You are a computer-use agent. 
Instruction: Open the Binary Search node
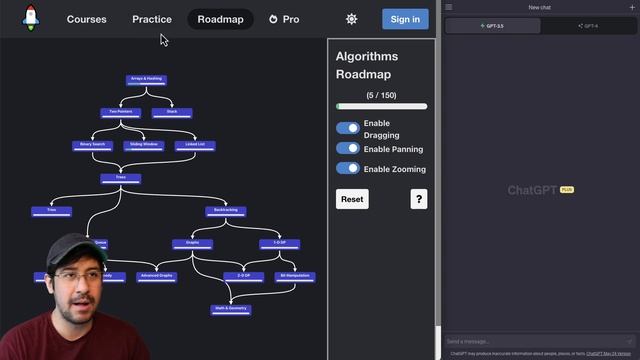coord(93,146)
